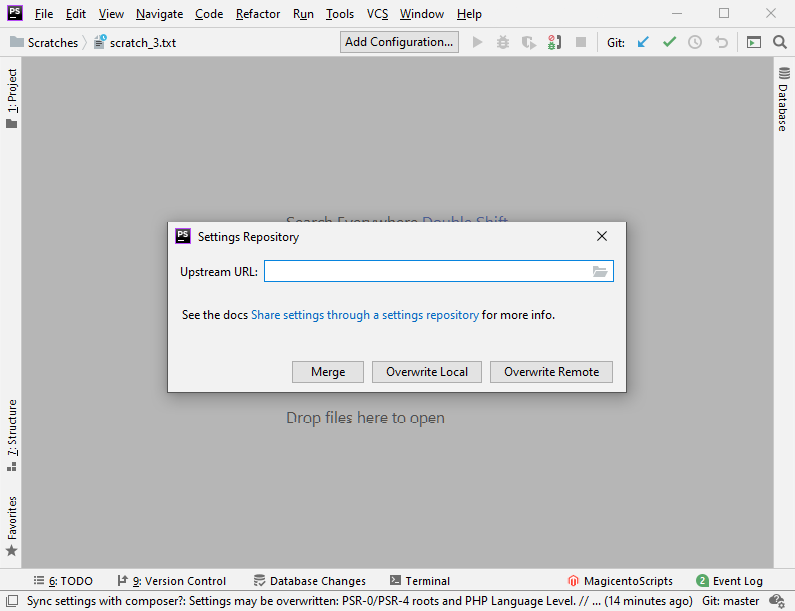
Task: Click the Overwrite Local button
Action: [427, 372]
